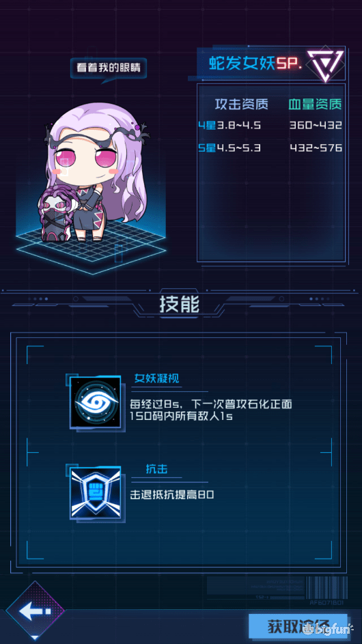
Task: Tap the 抗击 skill name label
Action: coord(156,469)
